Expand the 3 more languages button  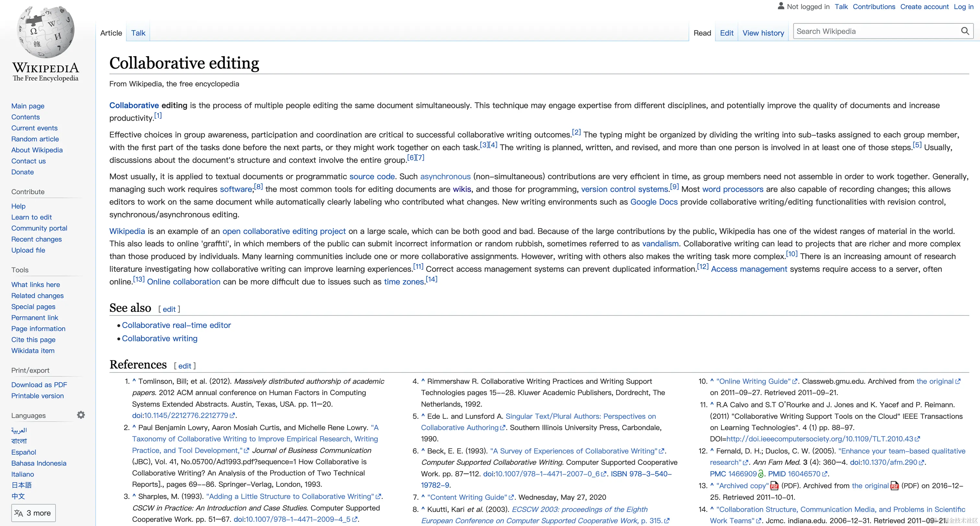[x=33, y=513]
